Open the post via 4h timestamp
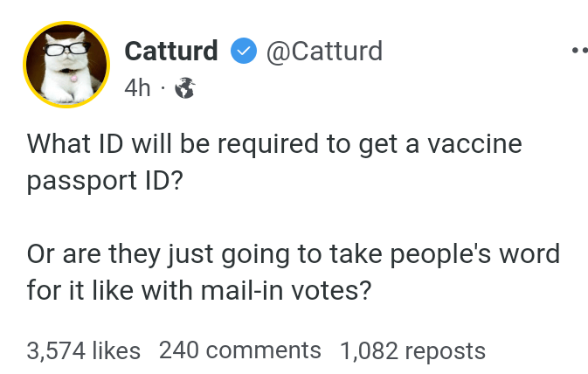The height and width of the screenshot is (374, 588). [138, 88]
